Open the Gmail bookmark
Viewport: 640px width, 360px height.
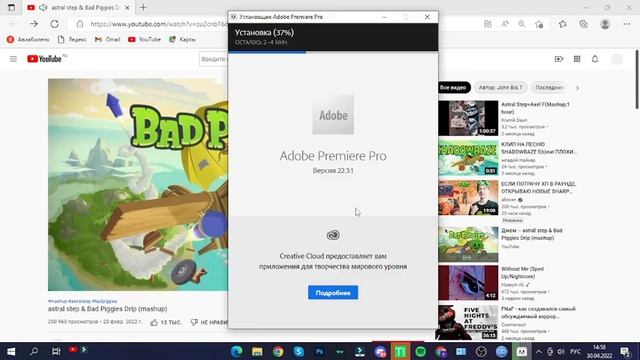(107, 39)
